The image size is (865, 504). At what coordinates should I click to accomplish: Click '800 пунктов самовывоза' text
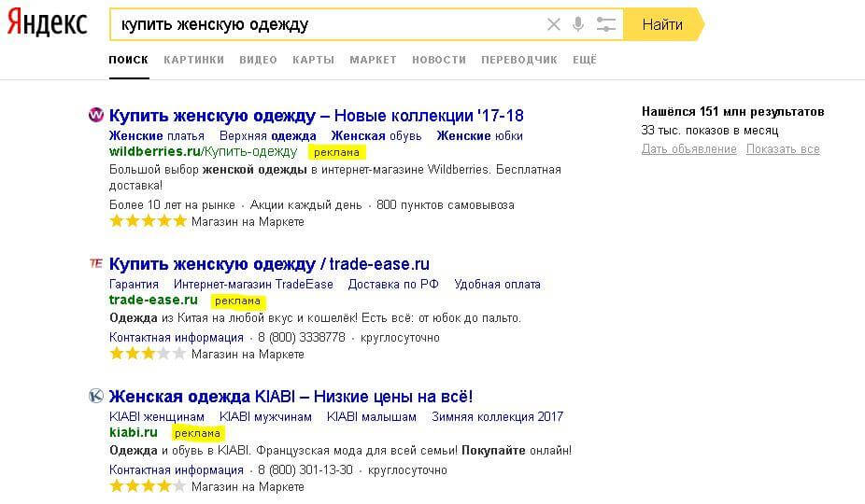click(x=446, y=205)
